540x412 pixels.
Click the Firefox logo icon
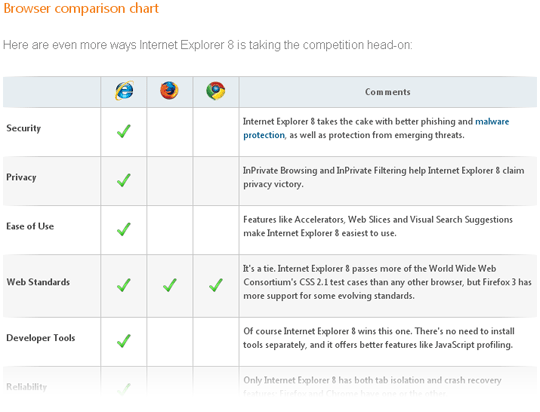pos(169,91)
